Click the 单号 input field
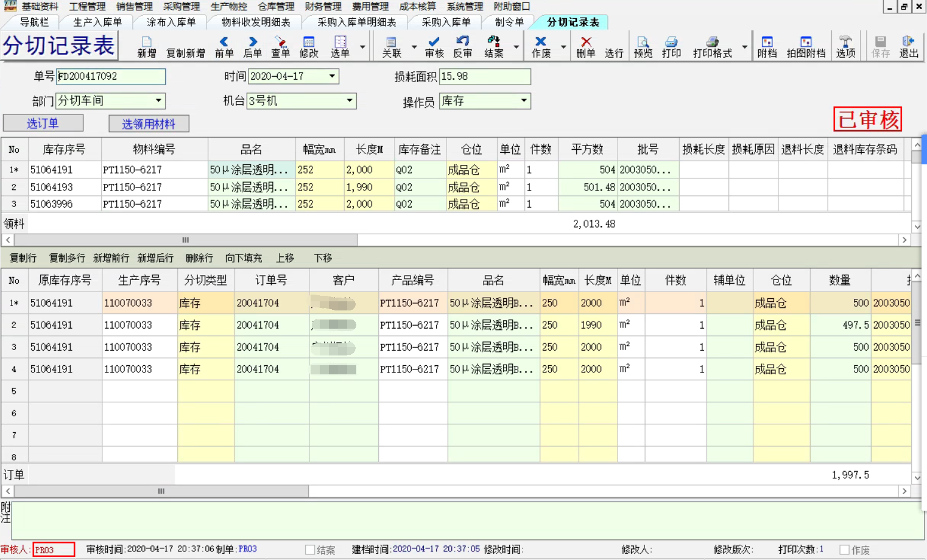The image size is (927, 560). coord(110,77)
